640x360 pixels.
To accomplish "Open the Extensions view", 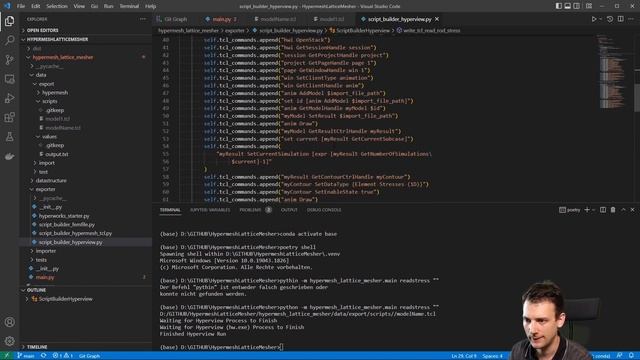I will pos(9,118).
